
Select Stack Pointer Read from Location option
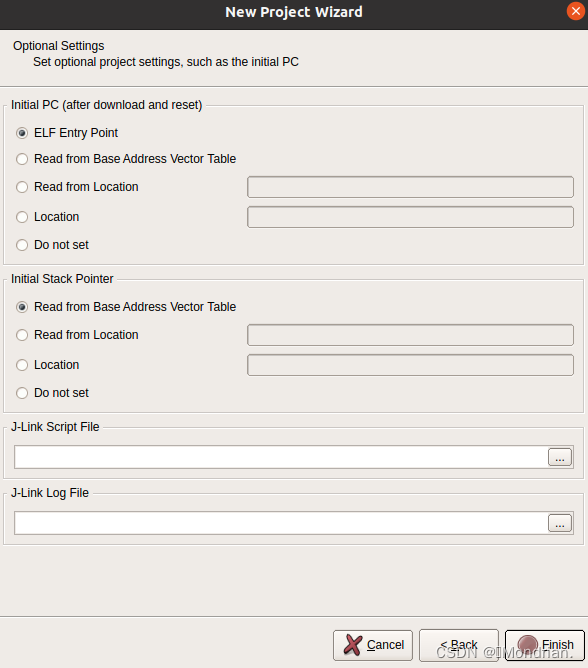click(x=22, y=335)
